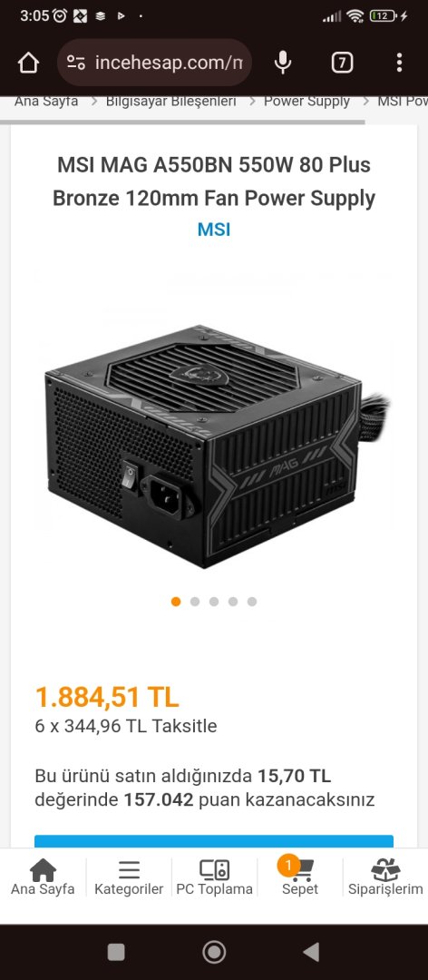The image size is (428, 980).
Task: Click the MSI brand link
Action: coord(214,230)
